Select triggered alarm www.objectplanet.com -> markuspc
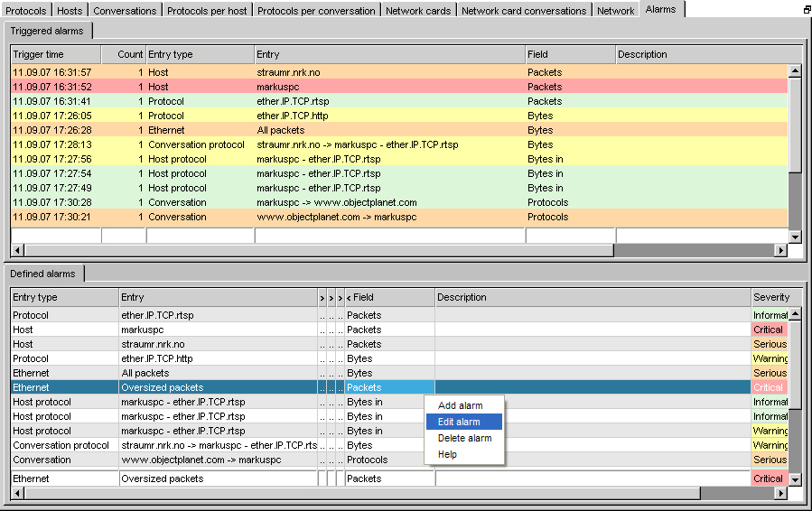 point(399,218)
